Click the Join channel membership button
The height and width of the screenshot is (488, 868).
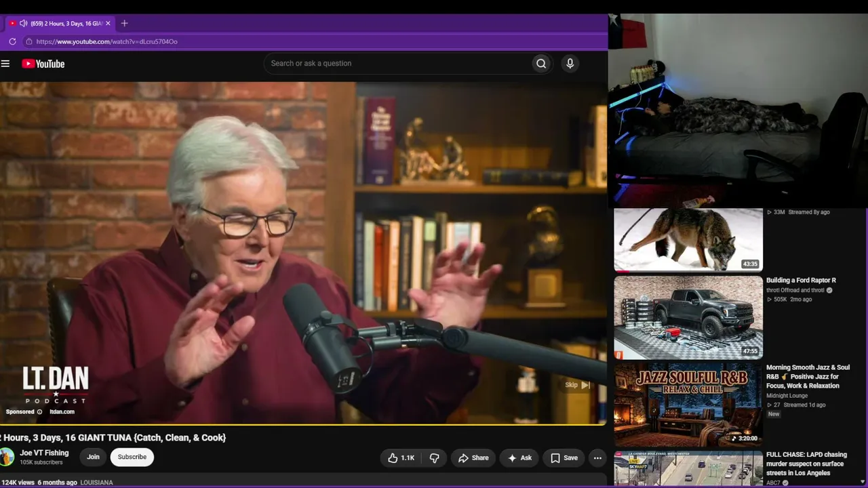(x=93, y=457)
